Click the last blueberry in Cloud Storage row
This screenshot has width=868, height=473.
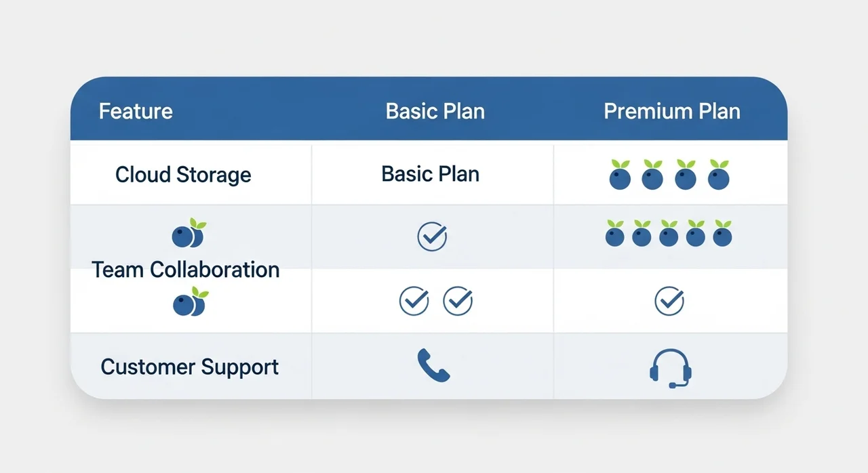coord(718,176)
